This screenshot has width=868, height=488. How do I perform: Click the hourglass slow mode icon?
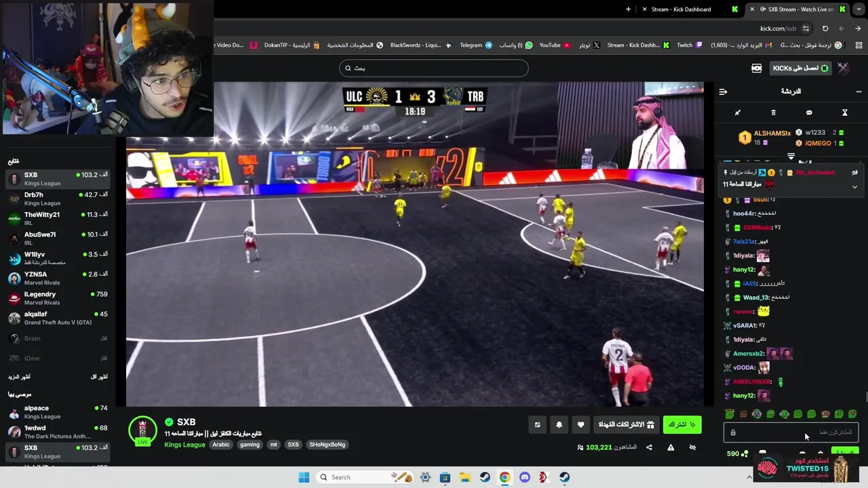[x=845, y=113]
